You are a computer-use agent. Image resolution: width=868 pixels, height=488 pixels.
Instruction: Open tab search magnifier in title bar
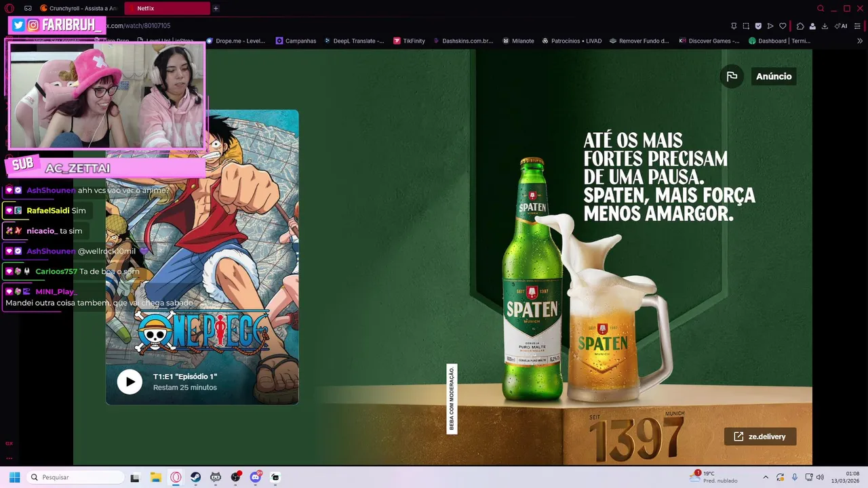pos(821,8)
